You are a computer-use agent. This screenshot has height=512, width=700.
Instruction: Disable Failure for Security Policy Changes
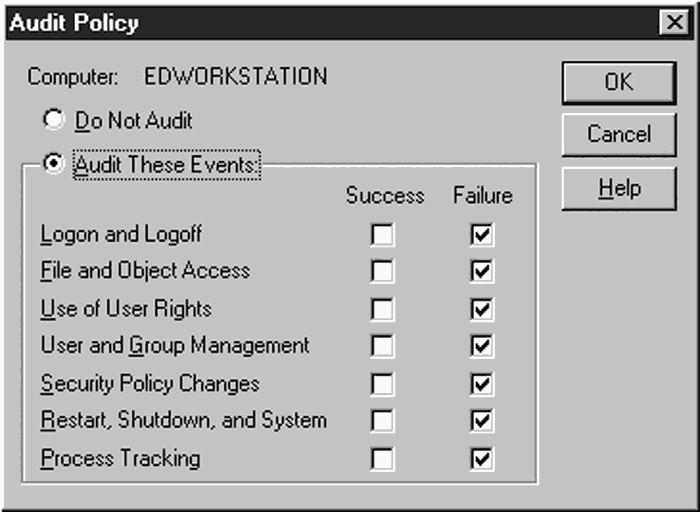[482, 384]
